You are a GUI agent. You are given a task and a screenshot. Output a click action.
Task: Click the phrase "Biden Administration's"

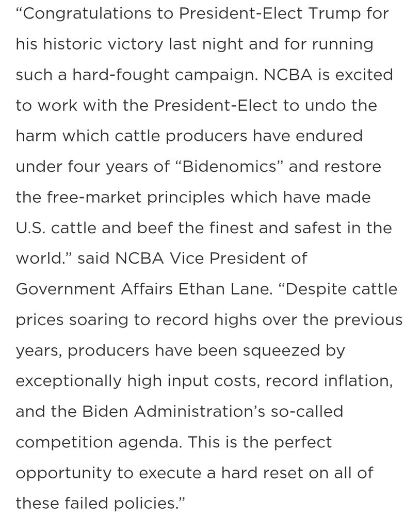coord(173,411)
